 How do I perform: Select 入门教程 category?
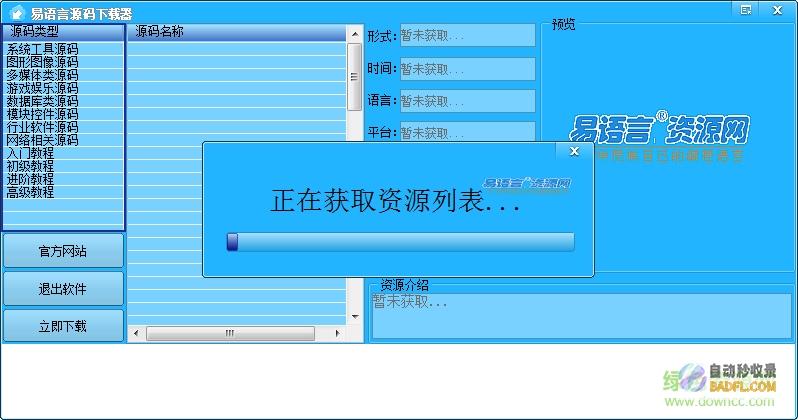coord(30,153)
